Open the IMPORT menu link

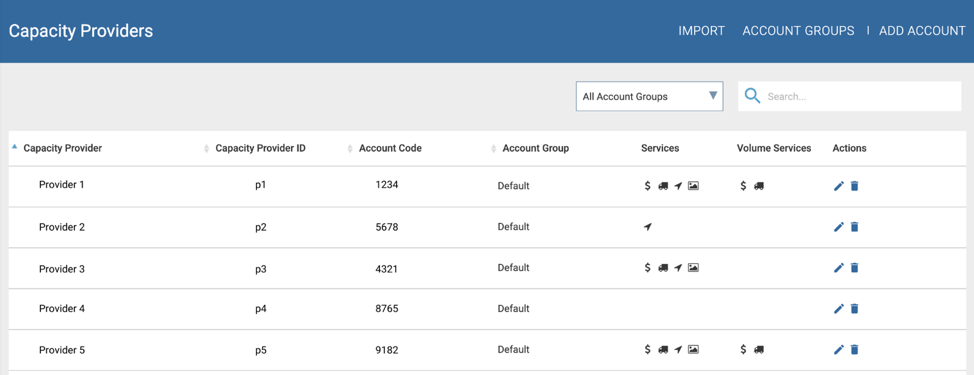[x=701, y=31]
